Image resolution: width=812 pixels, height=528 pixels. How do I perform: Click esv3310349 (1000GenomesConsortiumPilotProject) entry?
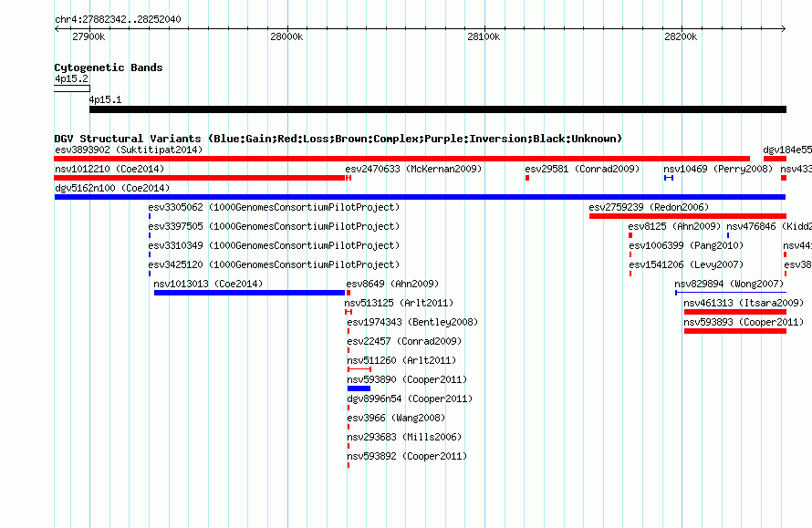(274, 245)
